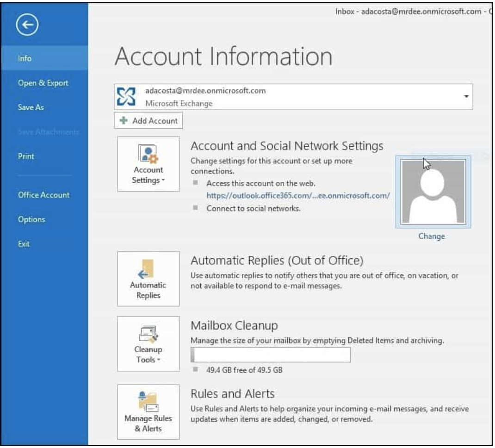
Task: Open the Open & Export menu
Action: click(x=43, y=83)
